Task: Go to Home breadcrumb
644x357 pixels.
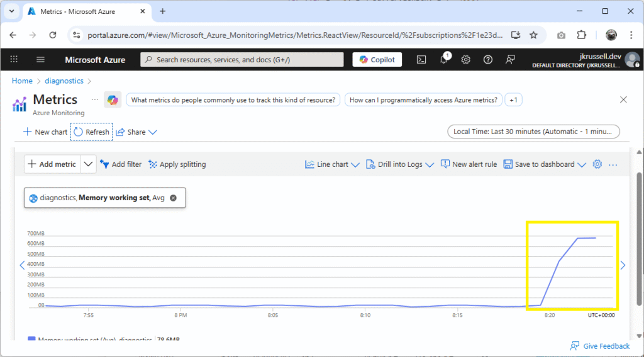Action: point(22,81)
